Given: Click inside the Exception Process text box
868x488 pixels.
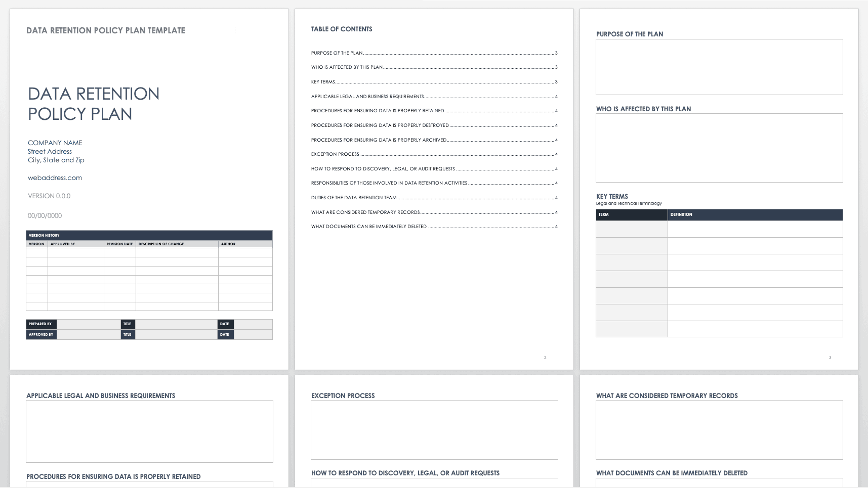Looking at the screenshot, I should [x=434, y=430].
